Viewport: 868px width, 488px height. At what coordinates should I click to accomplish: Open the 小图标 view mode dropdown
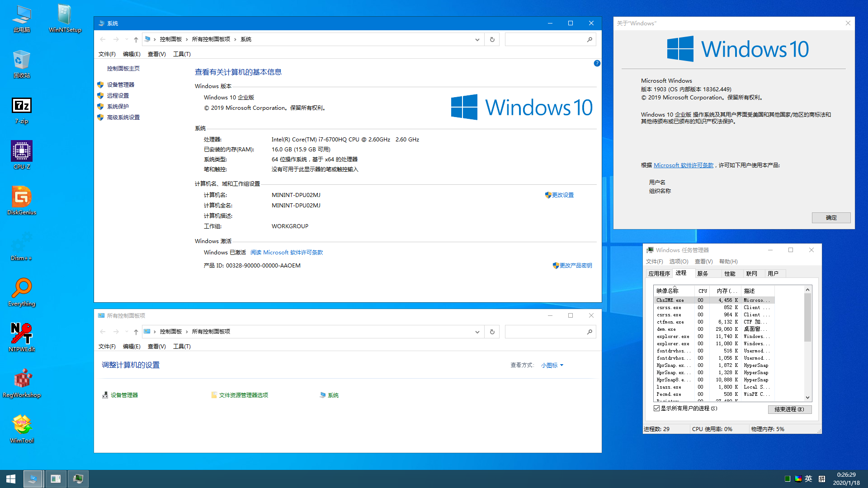(x=552, y=365)
